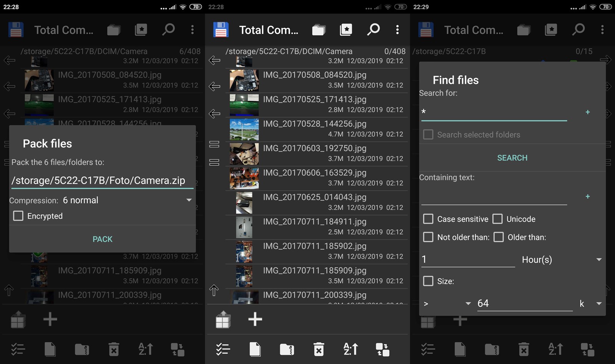Enable the Size filter checkbox
Viewport: 615px width, 364px height.
(x=428, y=281)
